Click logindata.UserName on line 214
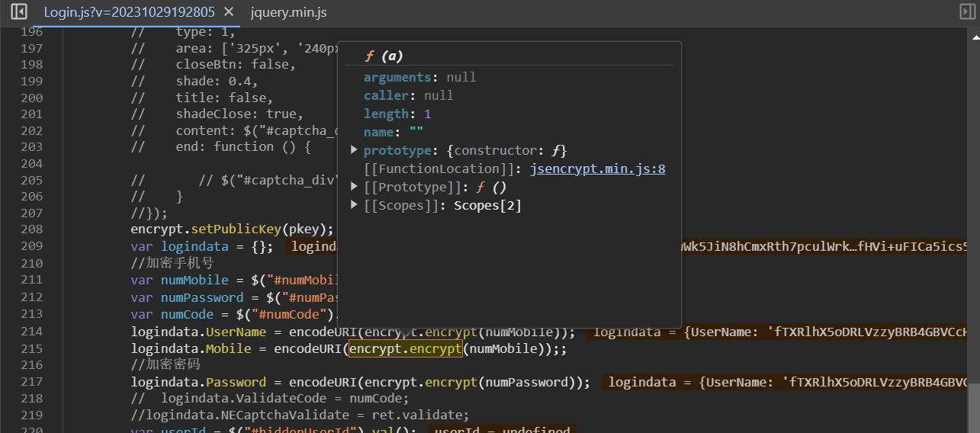Image resolution: width=980 pixels, height=433 pixels. [x=198, y=332]
